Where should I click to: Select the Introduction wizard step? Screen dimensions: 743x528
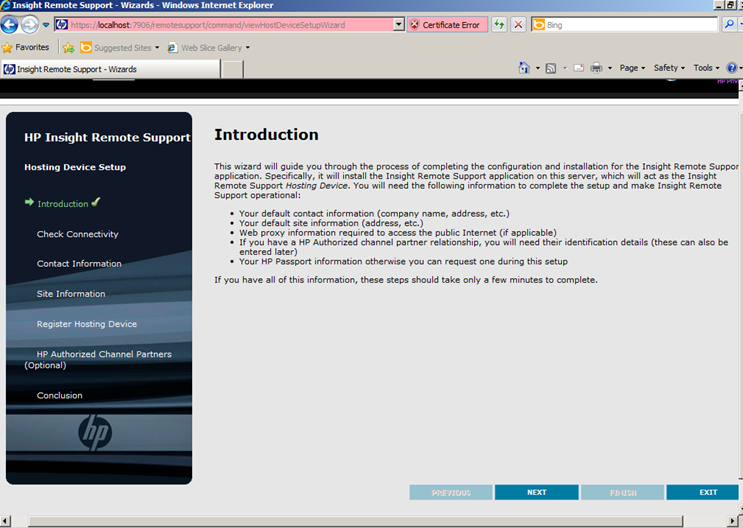coord(63,204)
